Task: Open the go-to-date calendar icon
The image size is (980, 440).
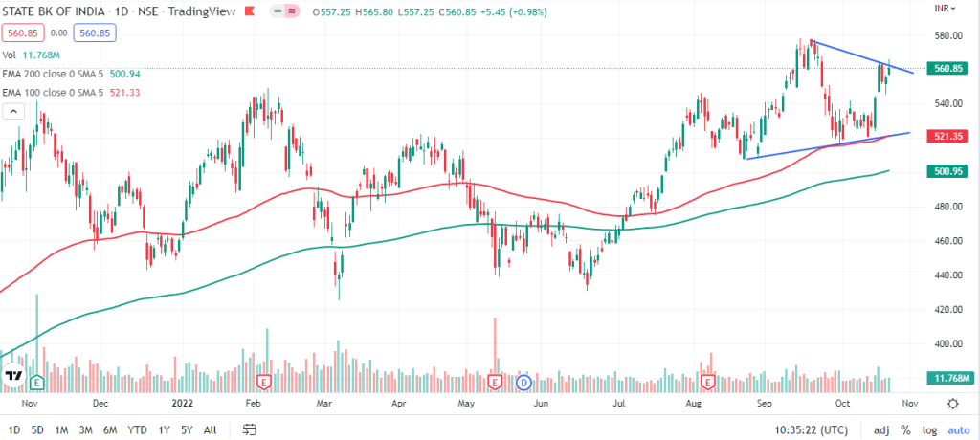Action: [250, 429]
